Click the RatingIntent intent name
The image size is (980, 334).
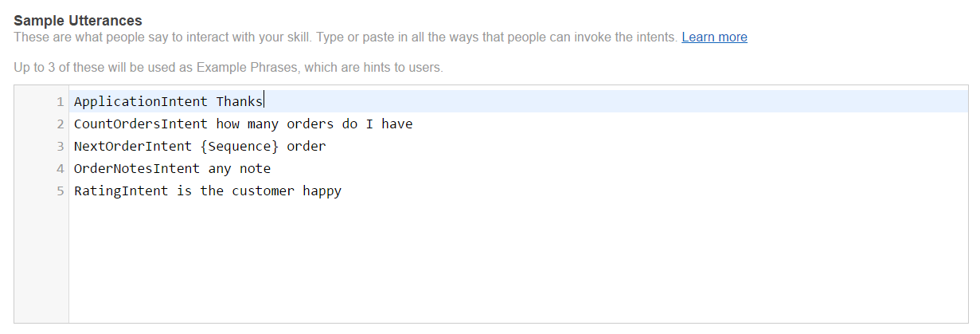[120, 191]
